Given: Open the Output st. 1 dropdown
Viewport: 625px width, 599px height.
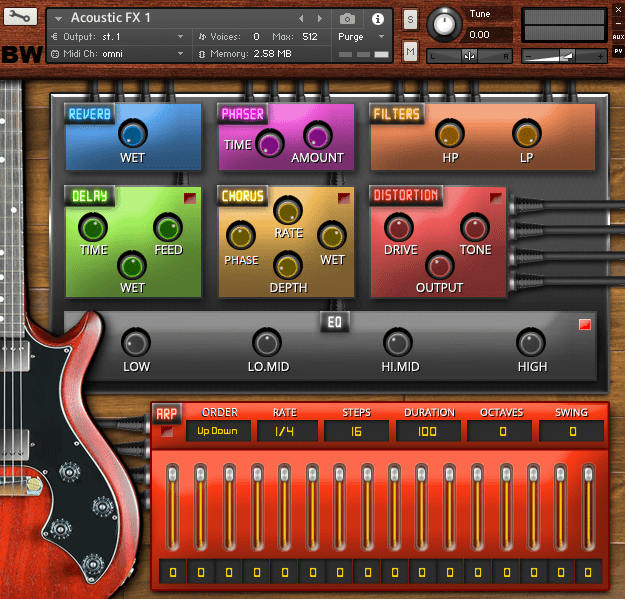Looking at the screenshot, I should (x=118, y=37).
